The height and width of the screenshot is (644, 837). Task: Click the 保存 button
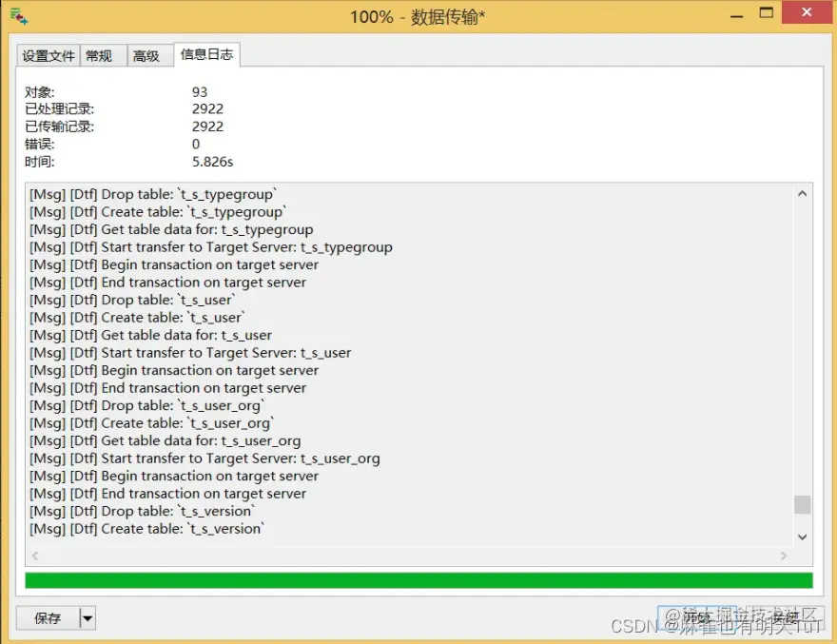(x=49, y=618)
